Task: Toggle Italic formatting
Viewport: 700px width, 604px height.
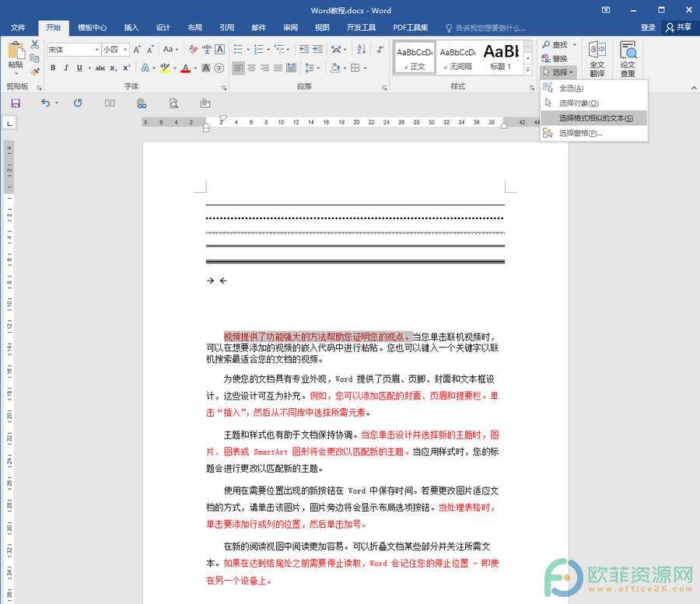Action: 66,68
